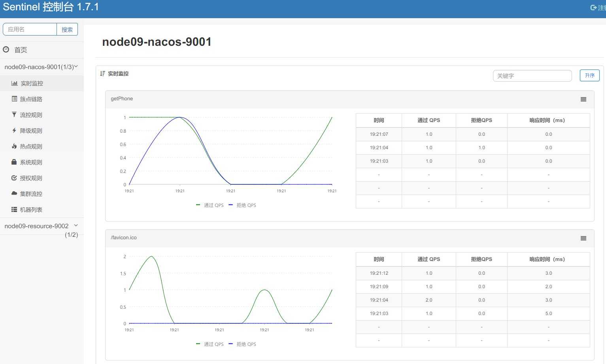This screenshot has width=606, height=364.
Task: Click the list icon beside 簇点链路
Action: pyautogui.click(x=14, y=99)
